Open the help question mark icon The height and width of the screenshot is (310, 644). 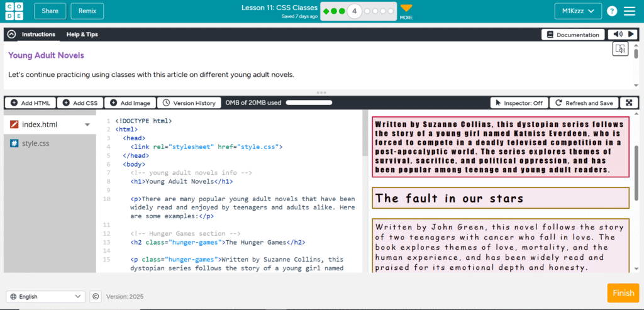pyautogui.click(x=611, y=11)
